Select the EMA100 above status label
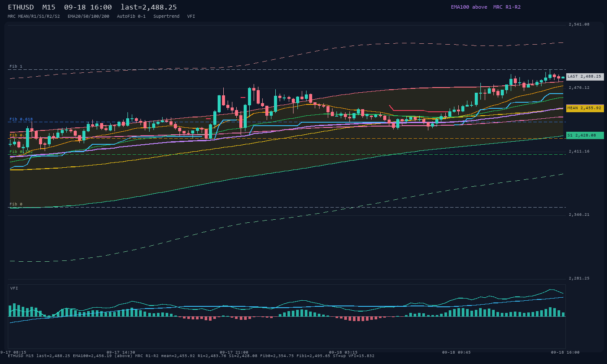607x364 pixels. [469, 7]
